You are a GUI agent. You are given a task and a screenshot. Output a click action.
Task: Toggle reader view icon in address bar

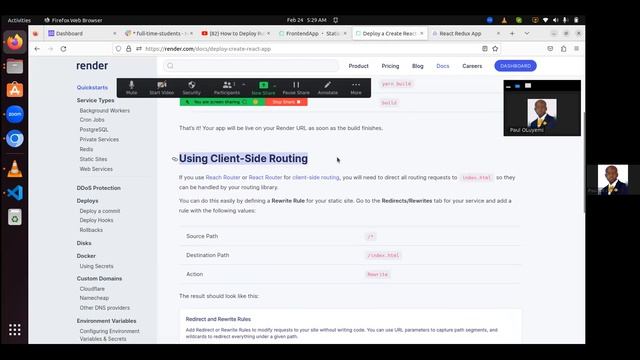point(484,49)
